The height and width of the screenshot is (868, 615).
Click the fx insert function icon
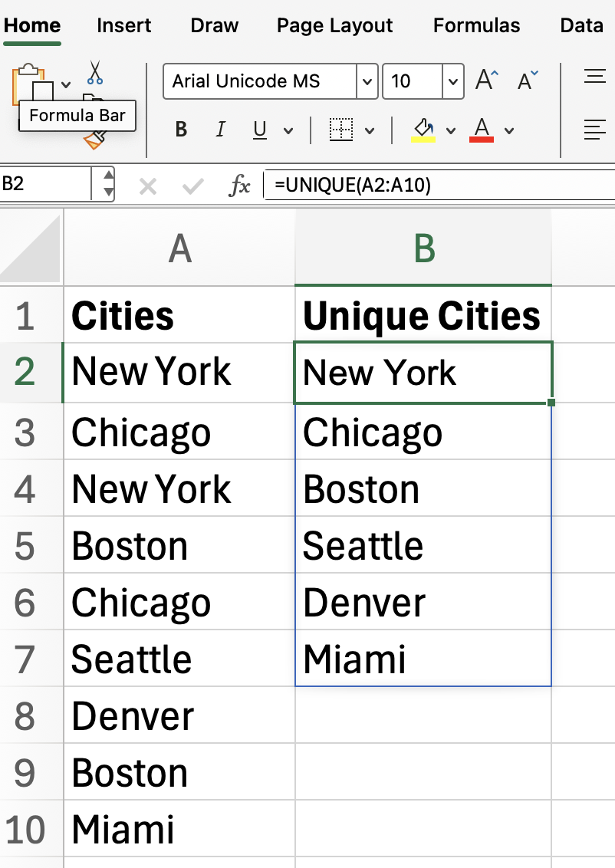tap(240, 186)
